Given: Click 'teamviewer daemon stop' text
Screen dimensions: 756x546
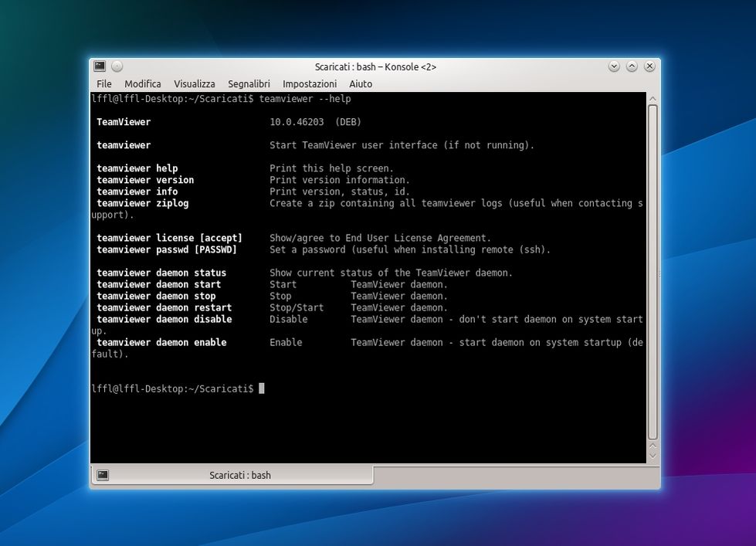Looking at the screenshot, I should 156,296.
